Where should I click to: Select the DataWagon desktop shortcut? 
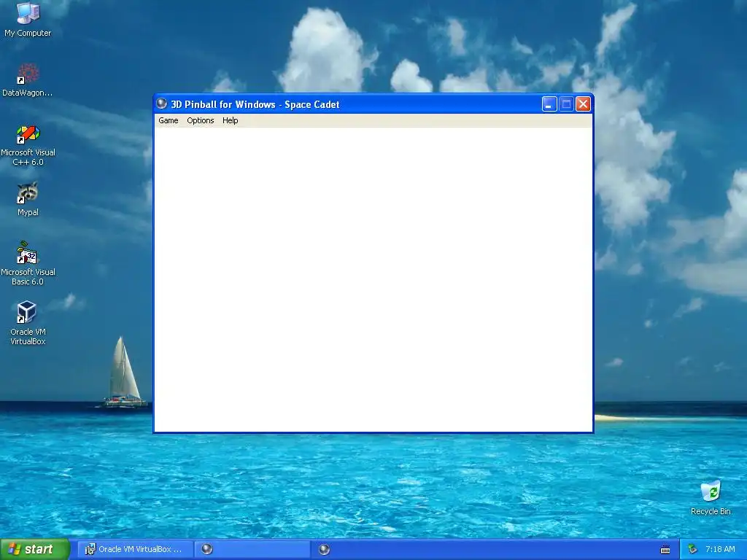click(x=28, y=79)
